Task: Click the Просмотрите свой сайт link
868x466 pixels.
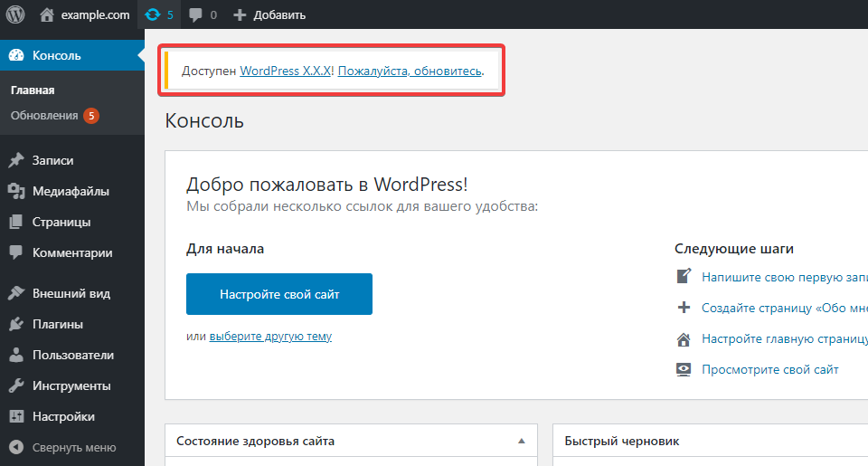Action: 770,369
